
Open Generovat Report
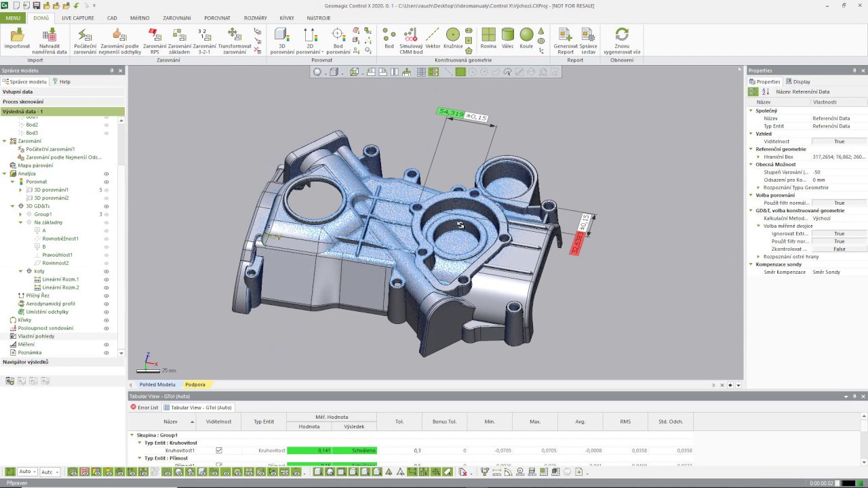(565, 35)
